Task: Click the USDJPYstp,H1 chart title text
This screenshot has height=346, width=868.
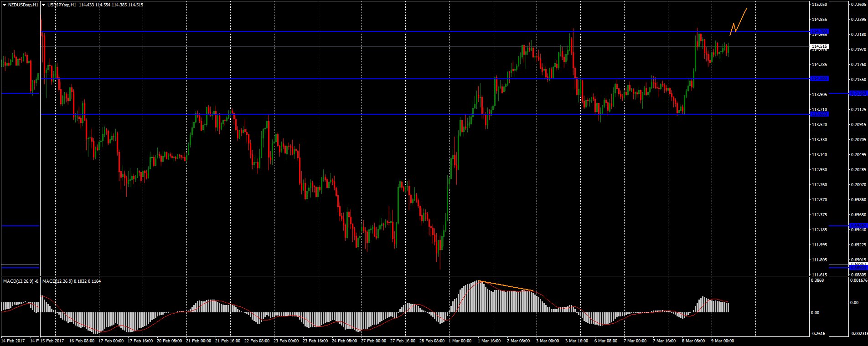Action: coord(62,5)
